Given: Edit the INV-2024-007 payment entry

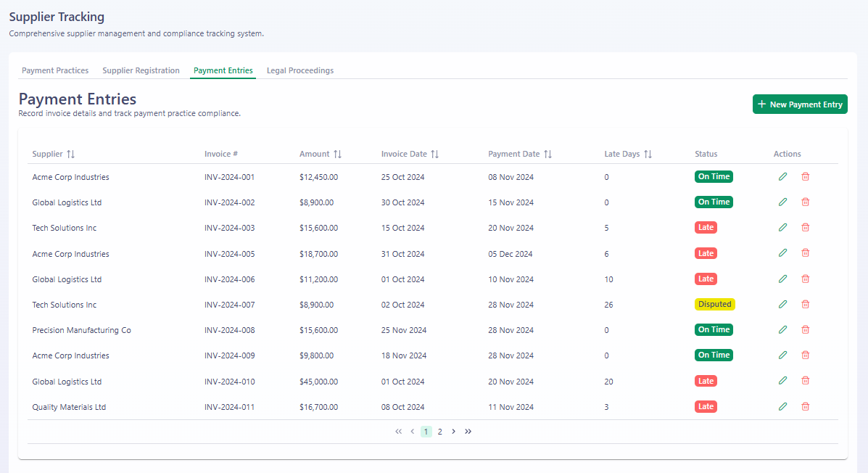Looking at the screenshot, I should pyautogui.click(x=782, y=305).
